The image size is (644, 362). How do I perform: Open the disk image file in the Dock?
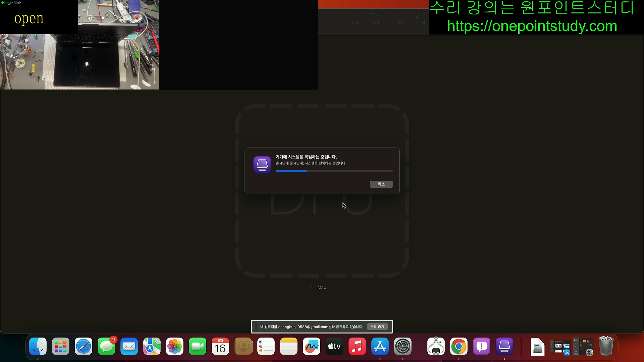click(537, 346)
